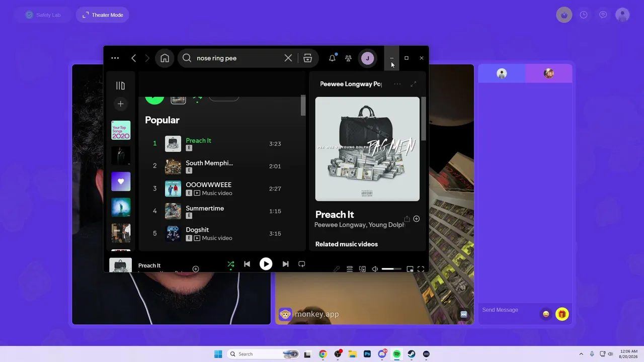Go back in Spotify navigation
The height and width of the screenshot is (362, 644).
click(x=133, y=58)
